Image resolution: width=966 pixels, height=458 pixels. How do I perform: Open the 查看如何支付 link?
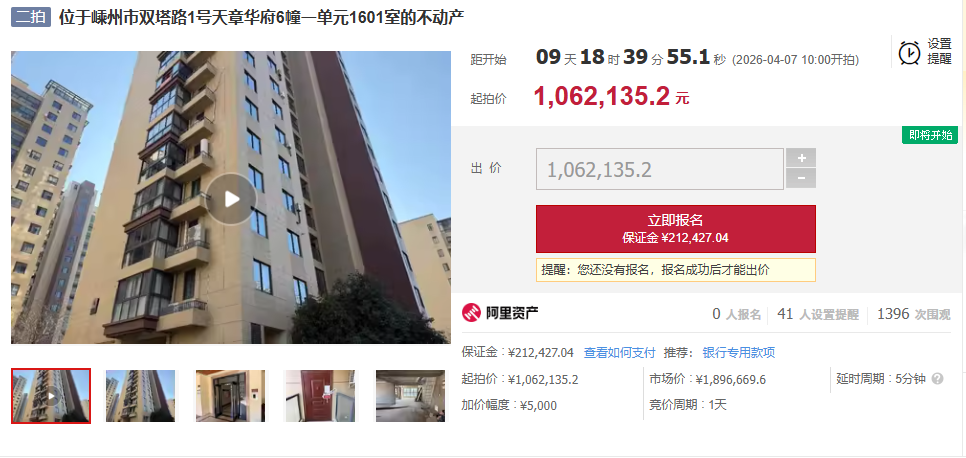tap(619, 353)
